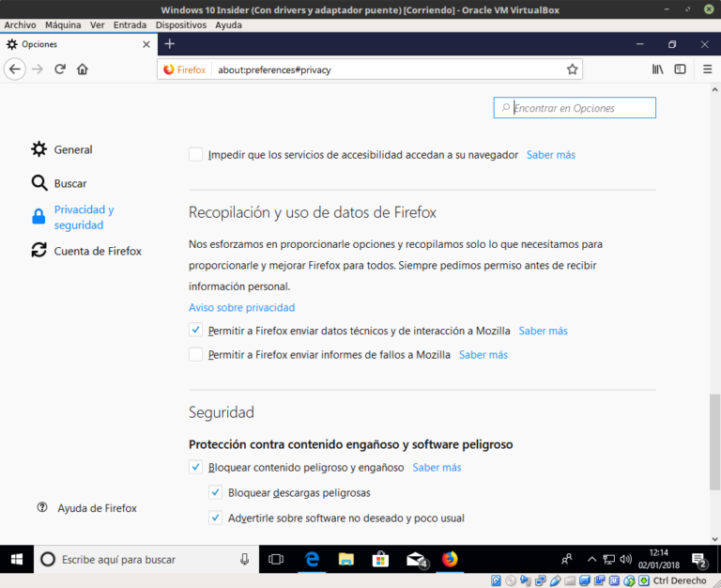Click the Windows Start button

[17, 560]
